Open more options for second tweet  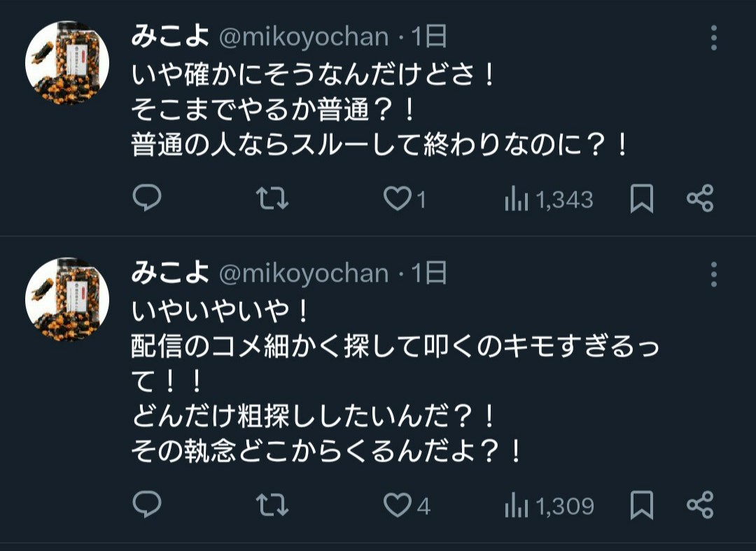tap(714, 274)
